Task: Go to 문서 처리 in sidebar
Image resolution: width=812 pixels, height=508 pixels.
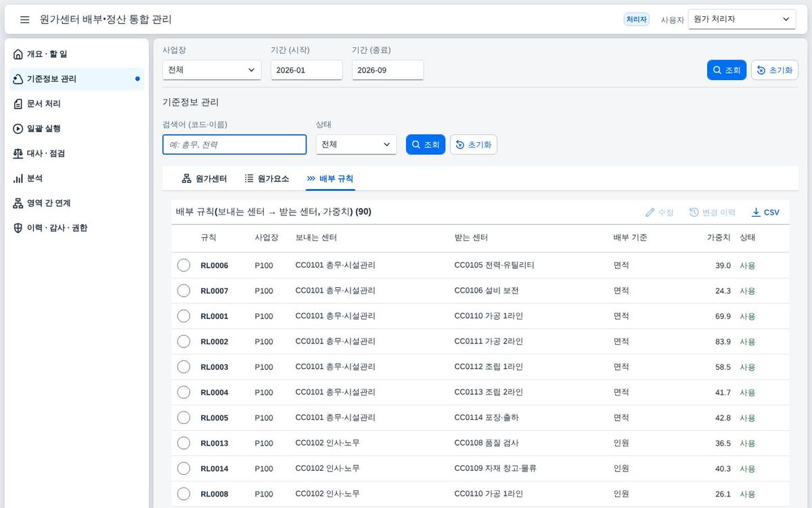Action: (76, 104)
